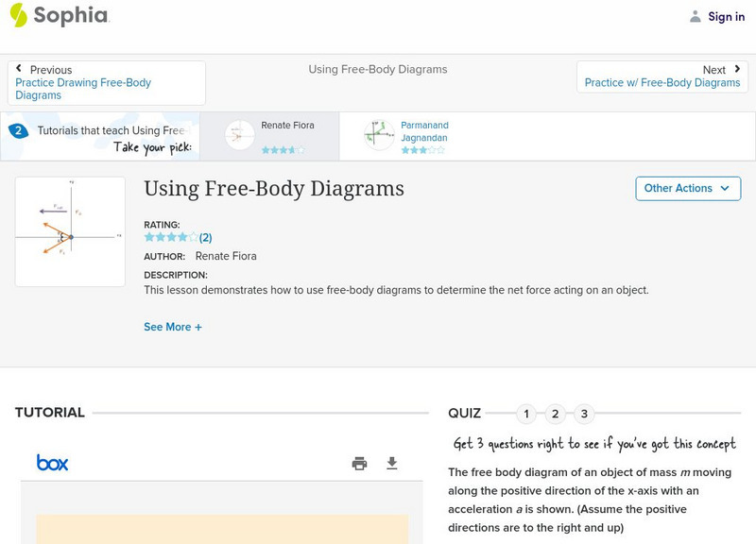Viewport: 756px width, 544px height.
Task: Click the free-body diagram lesson thumbnail
Action: point(70,231)
